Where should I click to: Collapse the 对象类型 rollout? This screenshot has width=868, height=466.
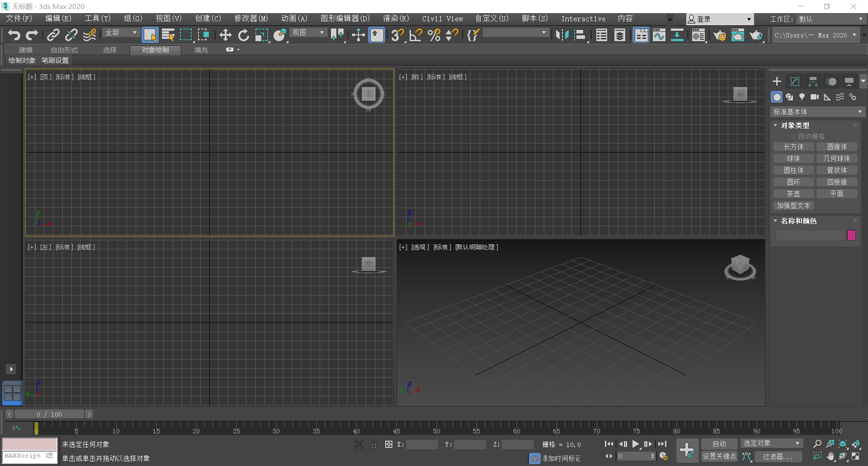[795, 125]
